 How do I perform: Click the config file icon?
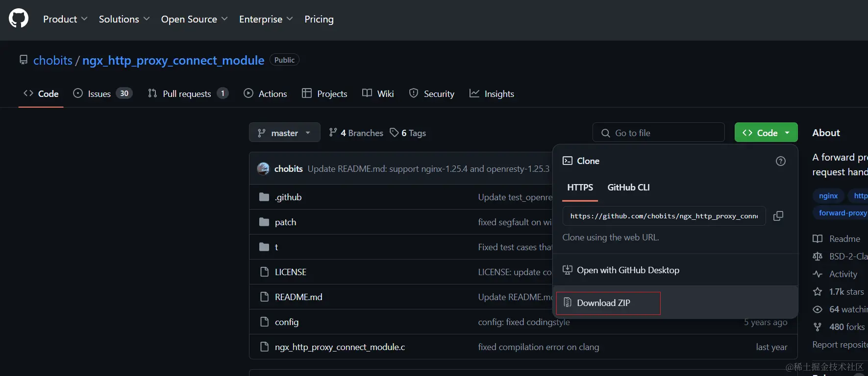[x=264, y=322]
